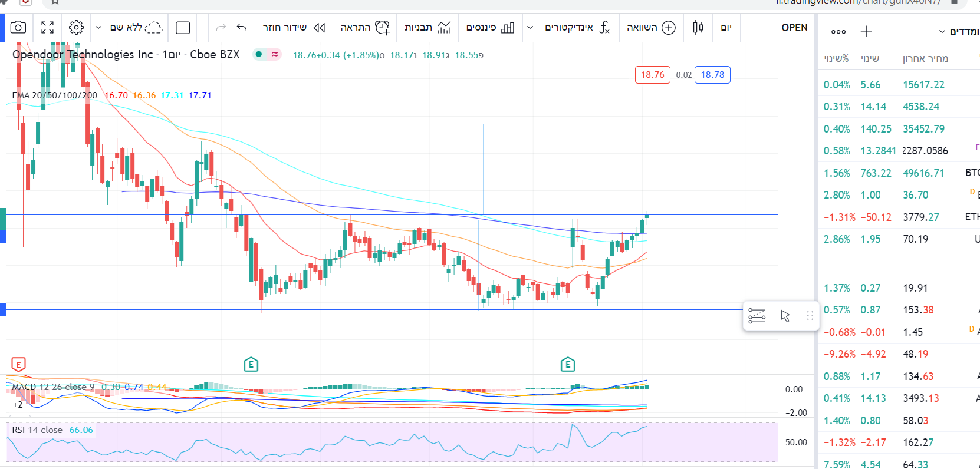Click the undo arrow icon
The image size is (980, 469).
tap(242, 28)
